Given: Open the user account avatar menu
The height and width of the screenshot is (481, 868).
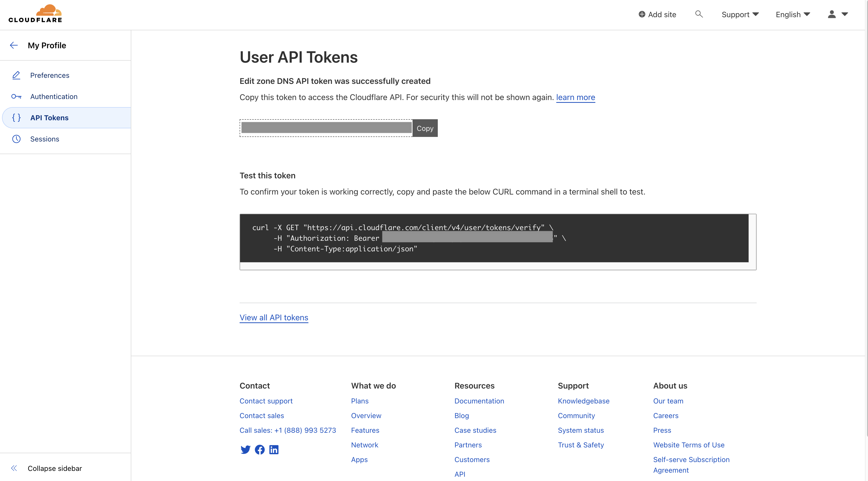Looking at the screenshot, I should pos(832,14).
